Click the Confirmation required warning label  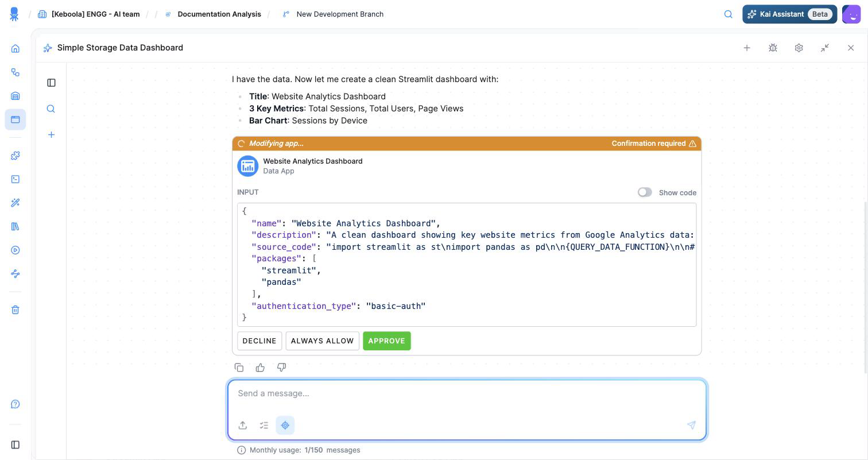654,144
